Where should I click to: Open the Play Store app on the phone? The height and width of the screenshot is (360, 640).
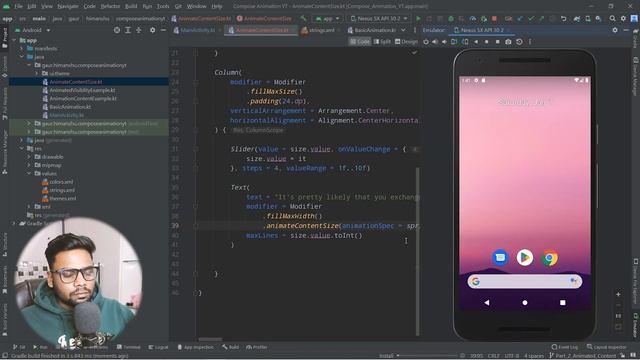tap(525, 258)
